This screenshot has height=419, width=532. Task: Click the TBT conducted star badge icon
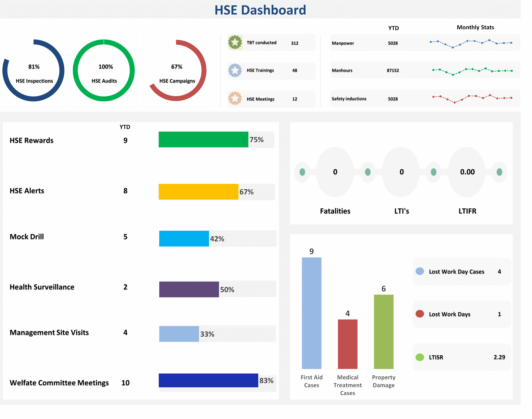(x=235, y=42)
